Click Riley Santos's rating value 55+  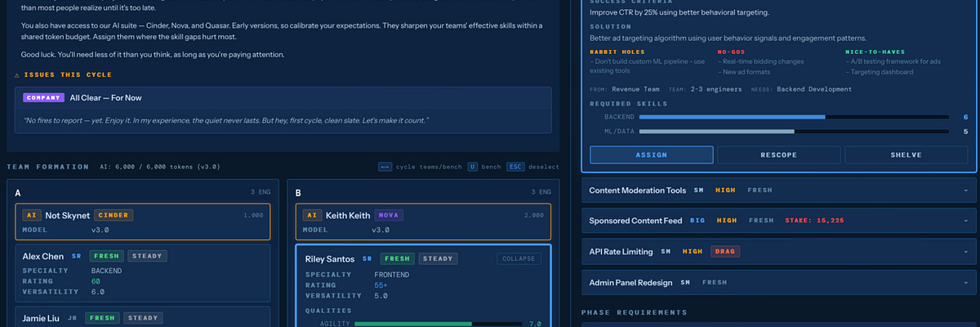(381, 284)
